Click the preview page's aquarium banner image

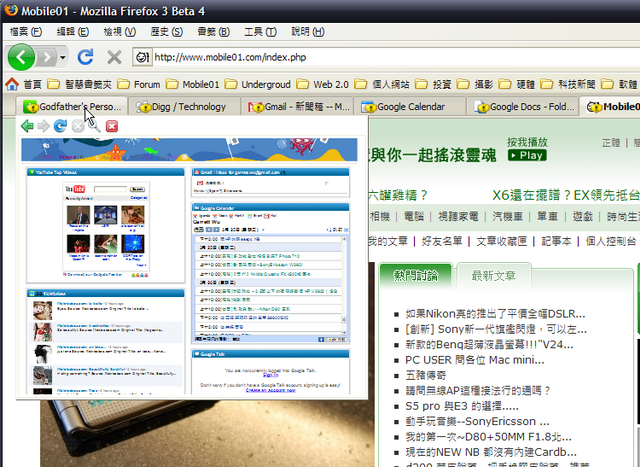(x=189, y=149)
